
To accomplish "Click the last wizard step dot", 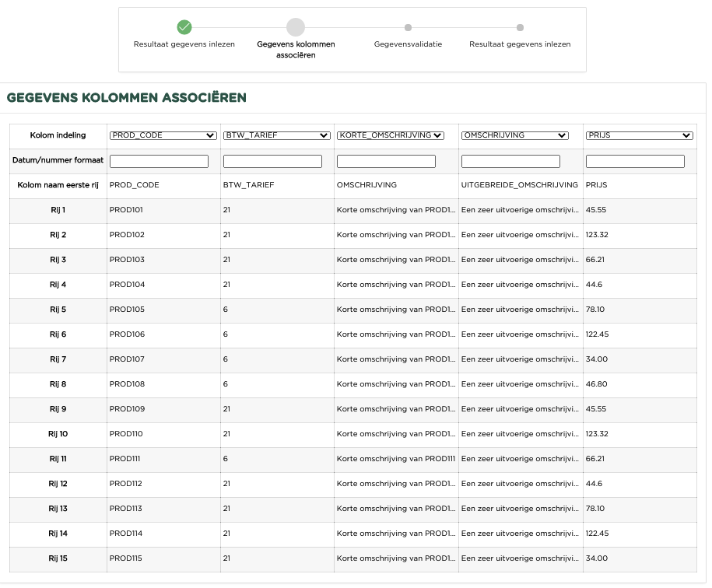I will [x=520, y=27].
